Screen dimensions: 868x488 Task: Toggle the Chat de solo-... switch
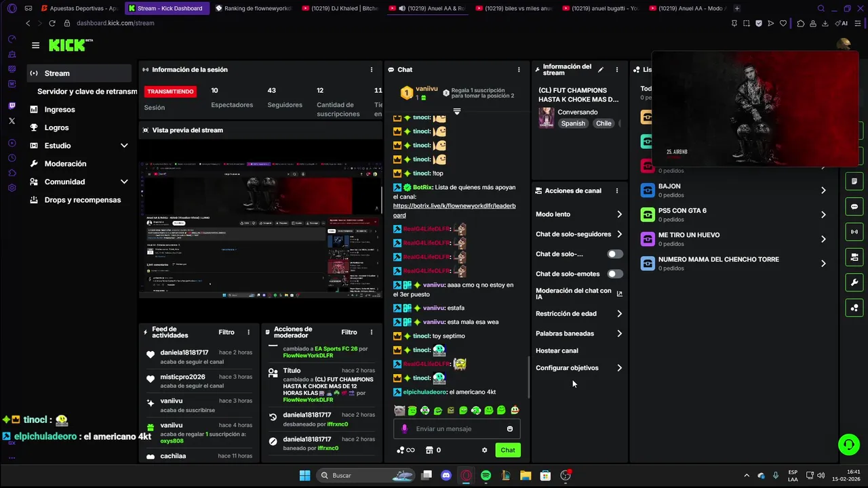pos(615,254)
